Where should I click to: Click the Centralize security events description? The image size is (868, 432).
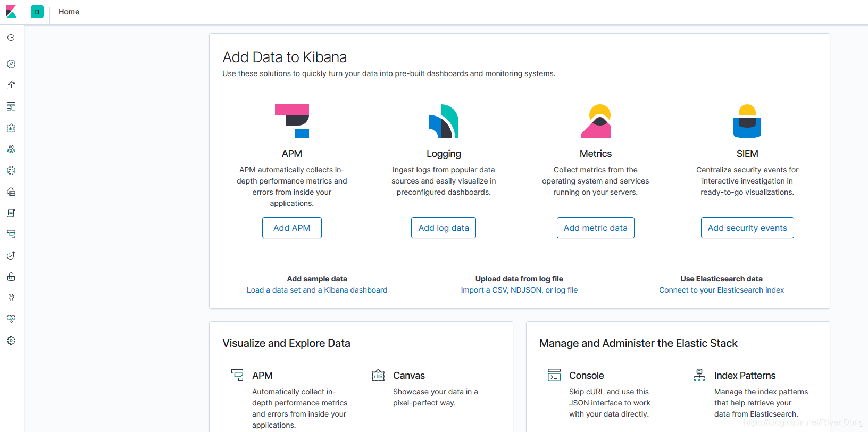(x=747, y=181)
